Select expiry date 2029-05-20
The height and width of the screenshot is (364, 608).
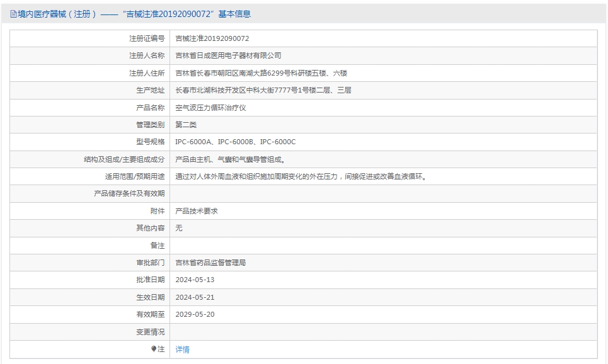tap(195, 314)
